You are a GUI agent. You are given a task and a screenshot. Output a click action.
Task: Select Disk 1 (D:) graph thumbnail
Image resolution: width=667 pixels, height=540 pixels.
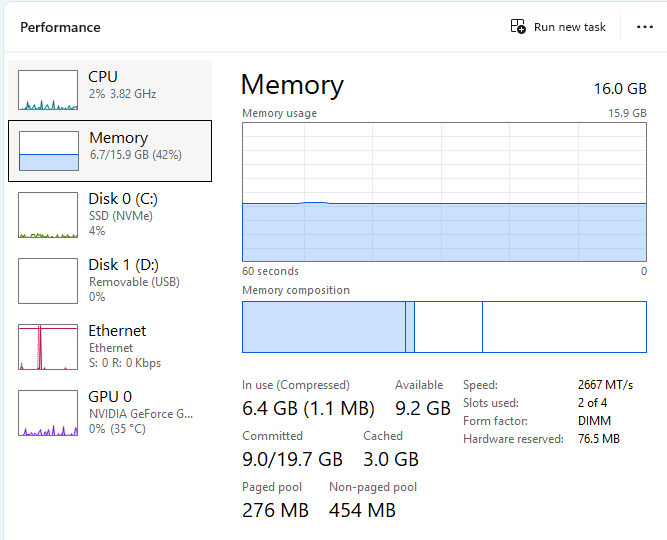click(48, 281)
